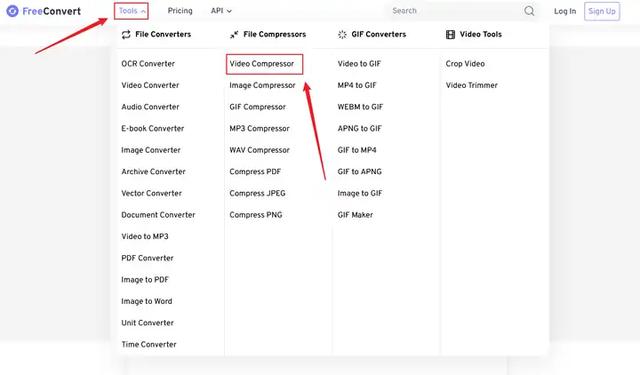This screenshot has height=375, width=640.
Task: Click the File Compressors shrink icon
Action: click(x=234, y=35)
